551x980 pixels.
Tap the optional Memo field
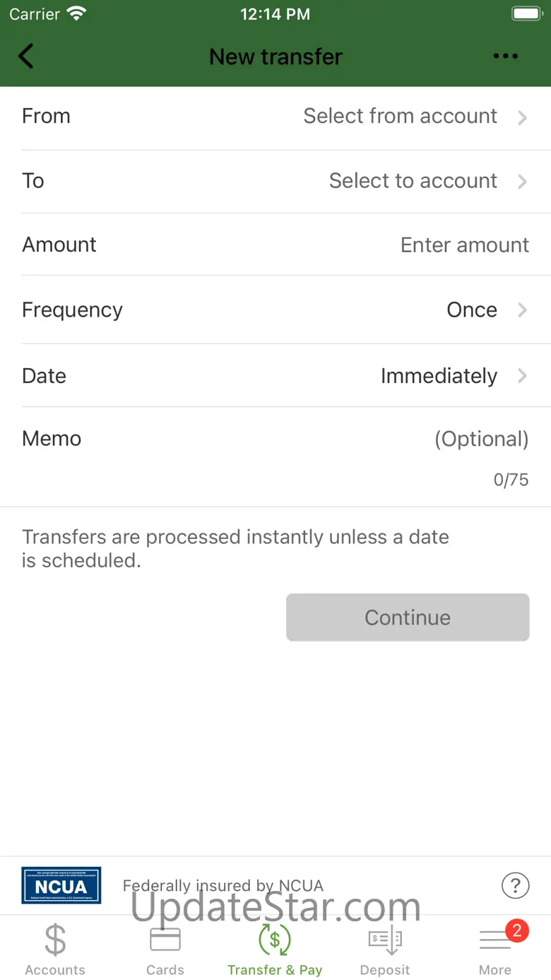(x=480, y=439)
